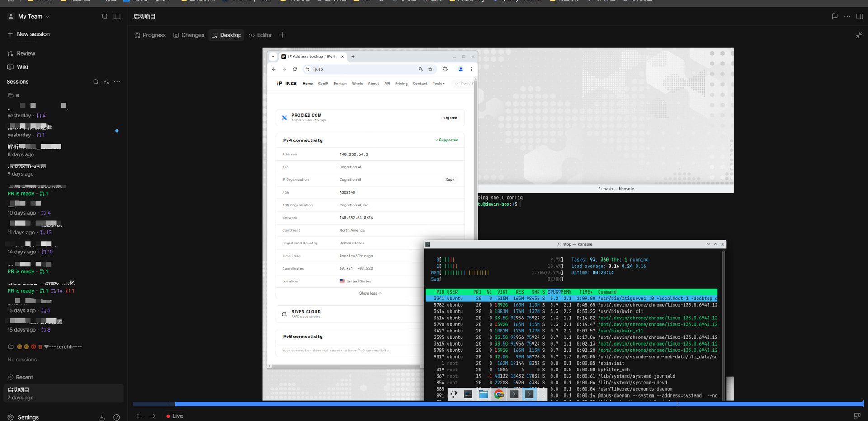Open Chrome's tab search dropdown arrow
Image resolution: width=868 pixels, height=421 pixels.
click(273, 56)
